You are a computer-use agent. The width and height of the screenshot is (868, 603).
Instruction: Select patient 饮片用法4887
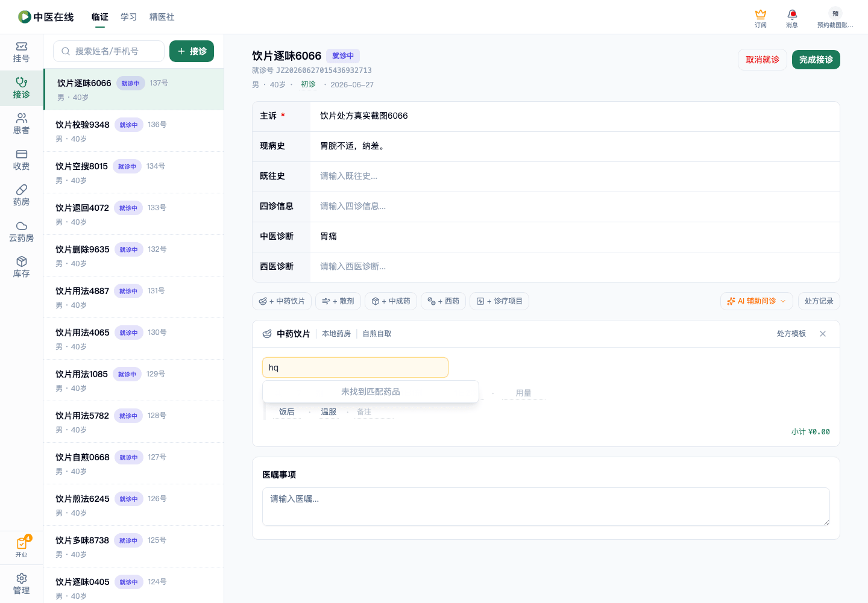point(134,297)
